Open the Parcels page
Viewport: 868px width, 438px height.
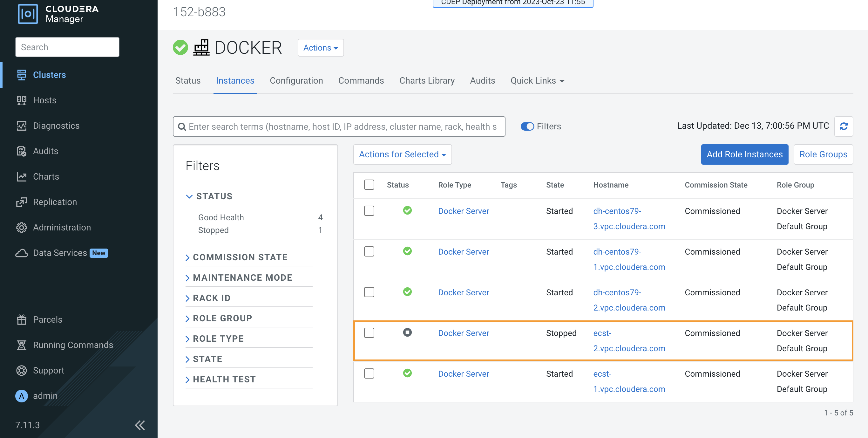tap(47, 319)
